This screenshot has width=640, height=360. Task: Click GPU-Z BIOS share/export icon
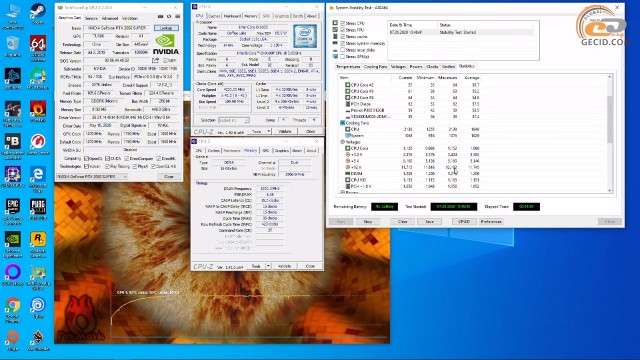click(156, 60)
